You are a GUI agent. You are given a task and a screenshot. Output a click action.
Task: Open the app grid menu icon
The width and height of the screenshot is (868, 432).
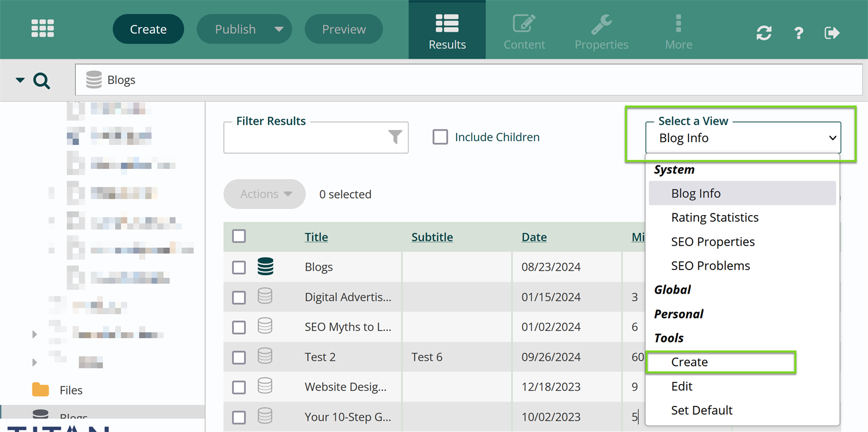pos(42,28)
